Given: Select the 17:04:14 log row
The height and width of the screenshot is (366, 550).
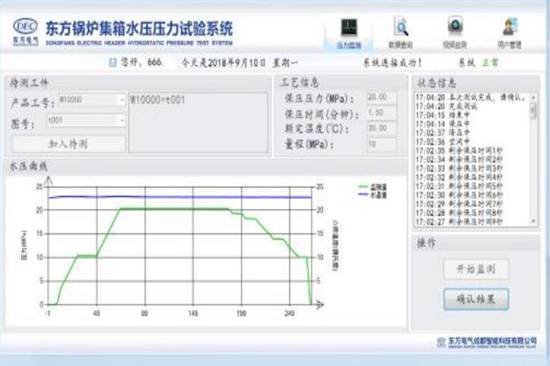Looking at the screenshot, I should (442, 124).
